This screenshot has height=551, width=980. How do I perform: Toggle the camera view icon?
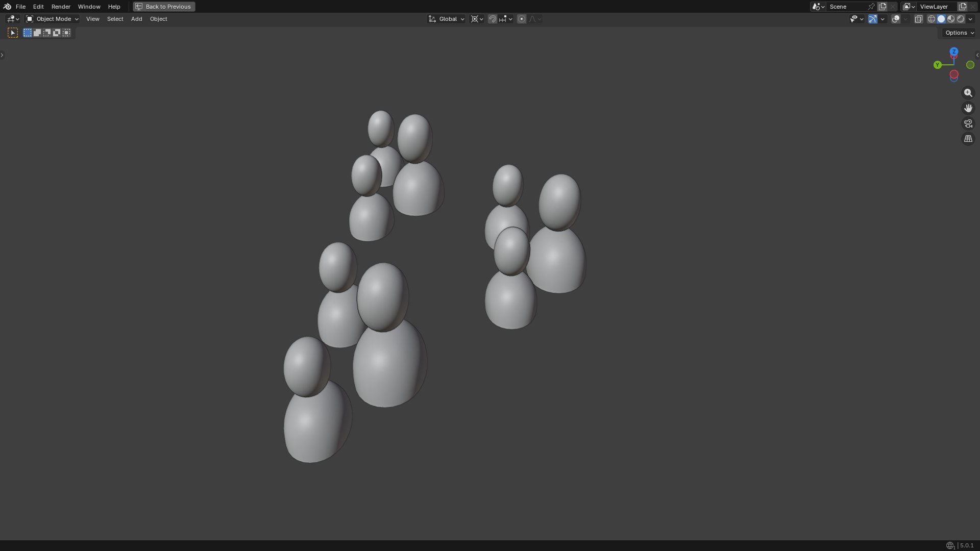(x=968, y=123)
